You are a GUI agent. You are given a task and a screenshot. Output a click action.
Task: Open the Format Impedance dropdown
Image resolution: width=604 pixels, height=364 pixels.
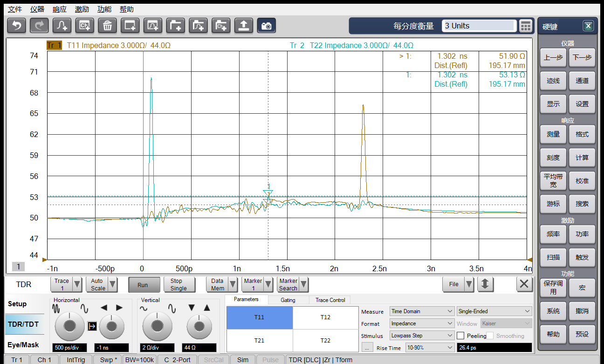[422, 323]
